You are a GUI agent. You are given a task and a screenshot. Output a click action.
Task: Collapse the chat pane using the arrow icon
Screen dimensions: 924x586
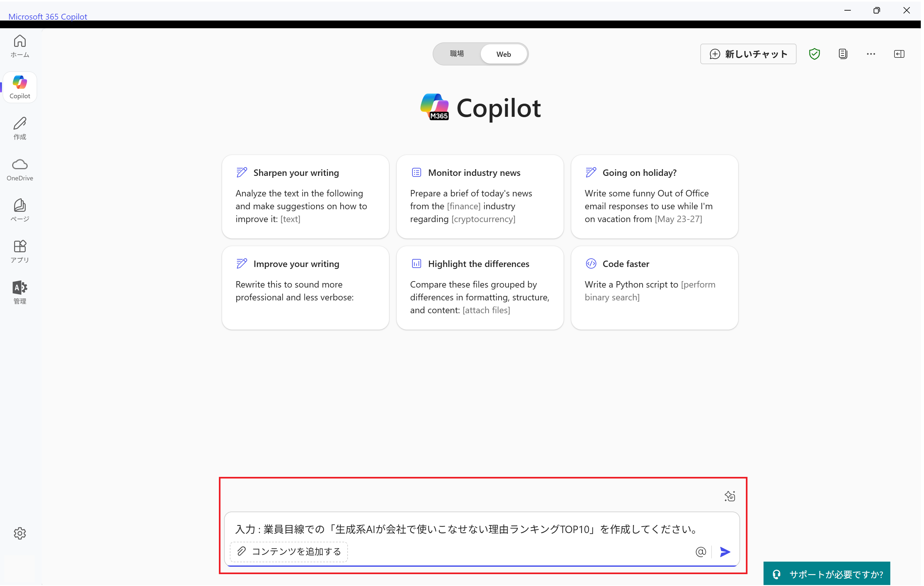point(899,54)
